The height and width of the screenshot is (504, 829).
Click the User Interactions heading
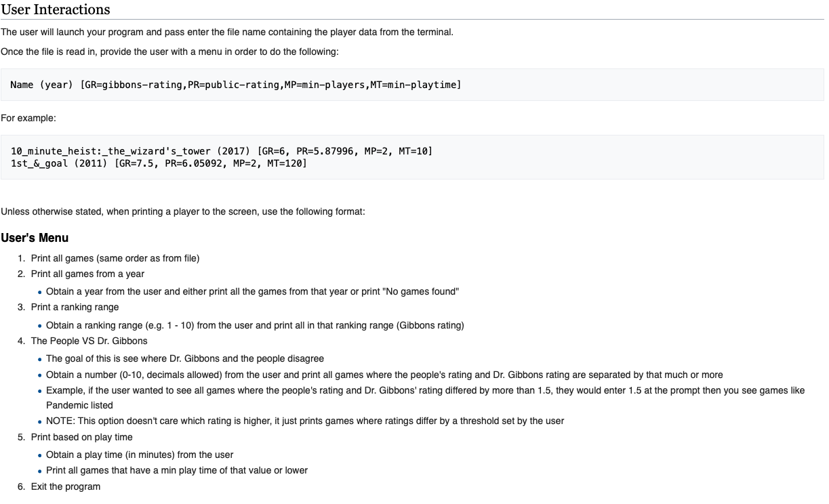point(56,9)
